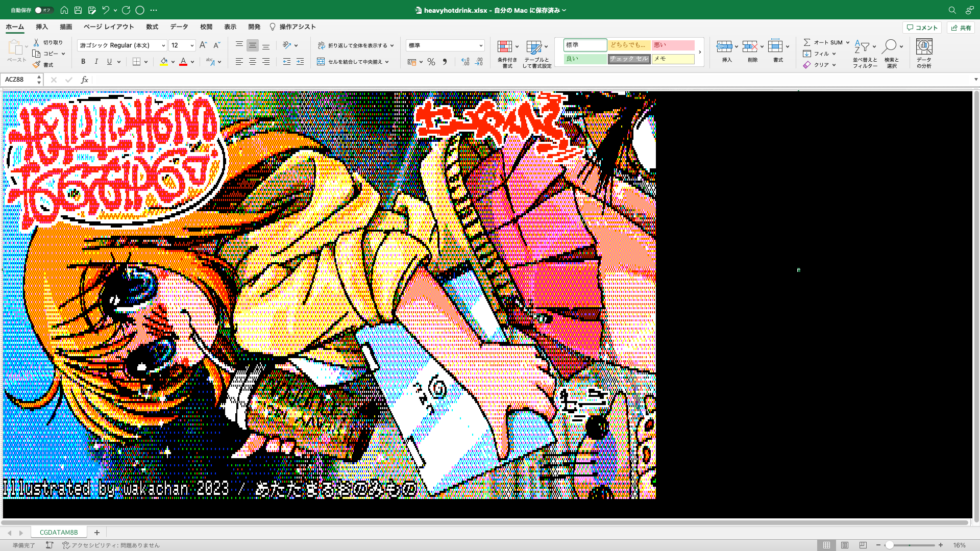Click the Comments button
The image size is (980, 551).
(922, 28)
